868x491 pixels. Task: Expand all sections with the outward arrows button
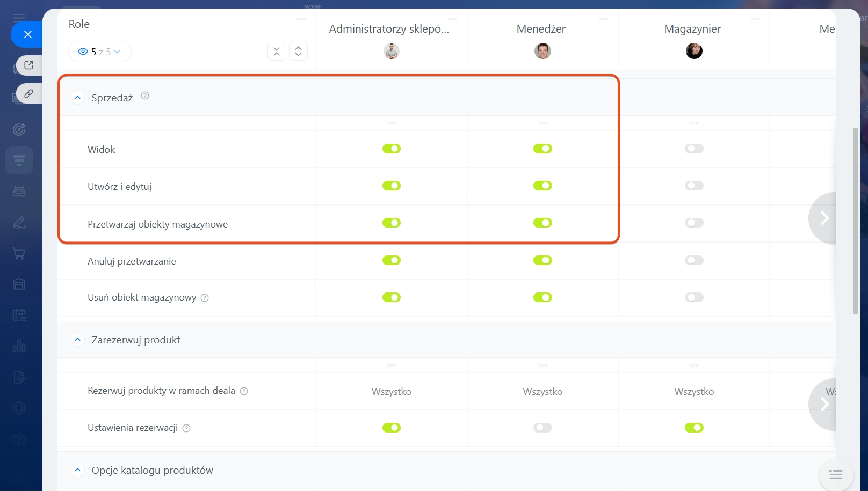click(298, 52)
